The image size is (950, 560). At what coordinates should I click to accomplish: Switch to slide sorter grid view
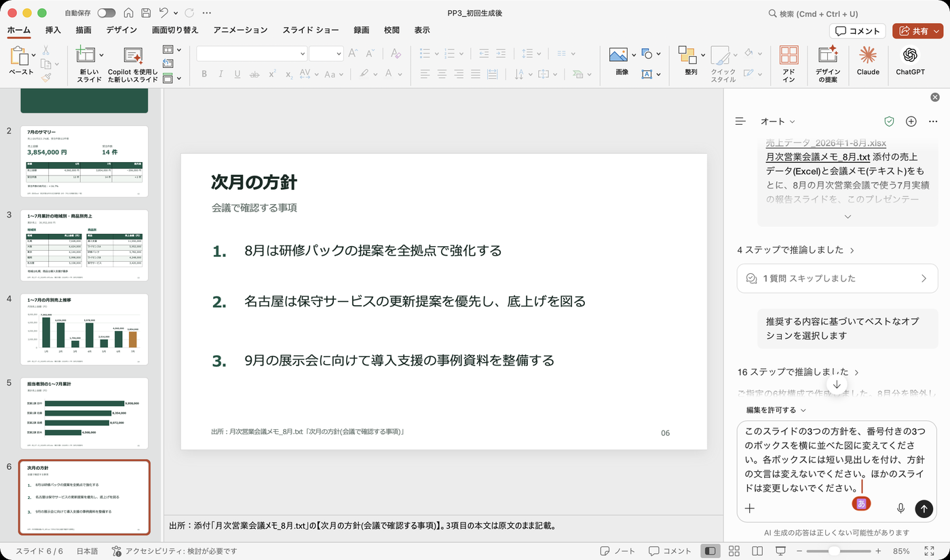[x=734, y=551]
